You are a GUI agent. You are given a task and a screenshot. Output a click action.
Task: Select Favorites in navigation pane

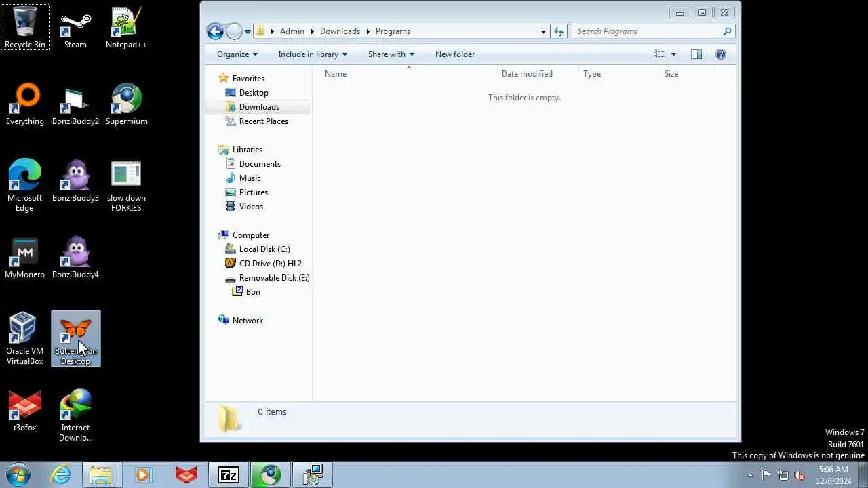248,79
